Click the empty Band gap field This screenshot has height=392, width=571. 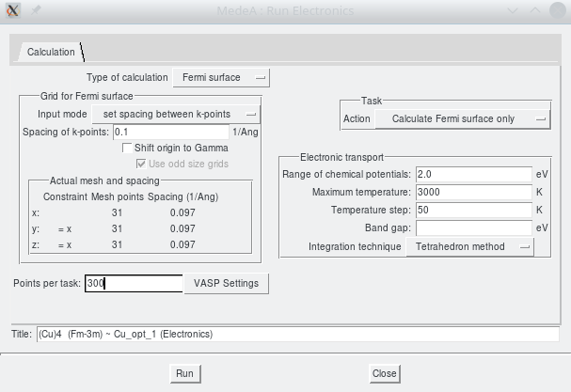pos(474,227)
